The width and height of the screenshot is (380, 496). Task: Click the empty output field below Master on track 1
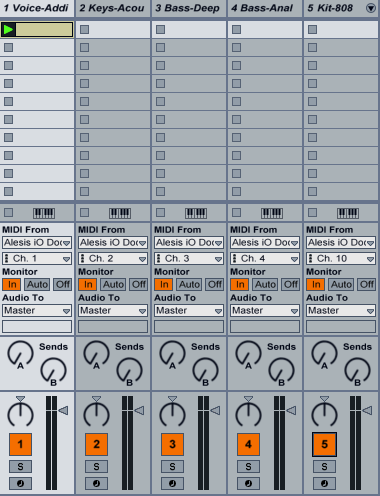(37, 326)
